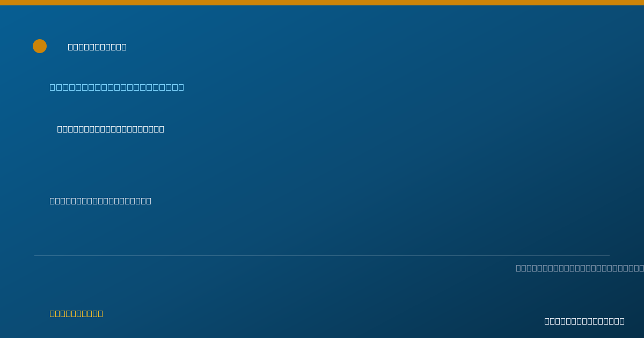
Task: Open the yellow-orange highlighted text link
Action: 76,313
